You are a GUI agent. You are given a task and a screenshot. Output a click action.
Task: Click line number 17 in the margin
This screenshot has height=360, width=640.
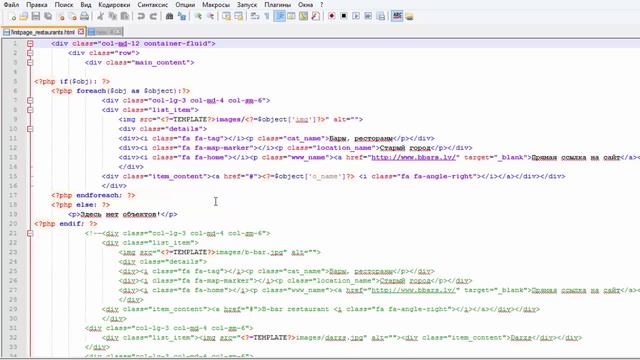13,196
